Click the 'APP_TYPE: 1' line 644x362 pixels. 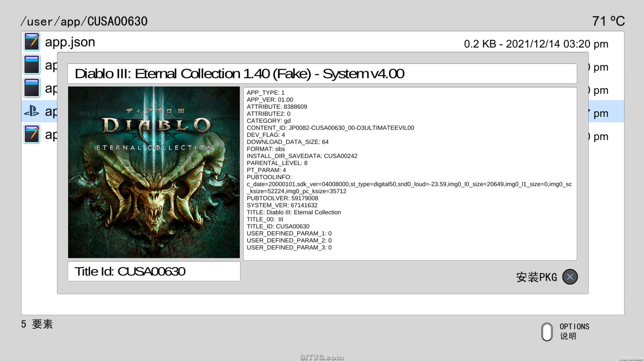click(x=266, y=93)
